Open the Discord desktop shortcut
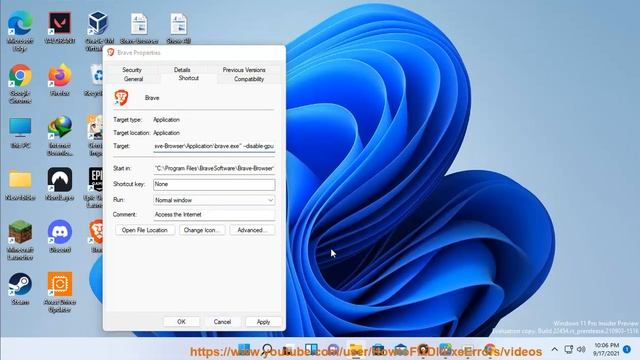The height and width of the screenshot is (360, 640). point(60,232)
